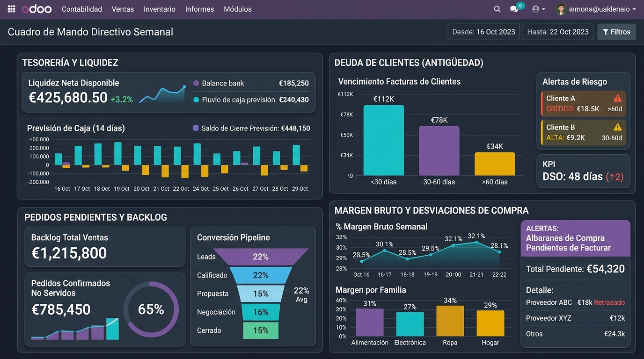Select the Calificado funnel stage
This screenshot has width=644, height=359.
tap(261, 275)
